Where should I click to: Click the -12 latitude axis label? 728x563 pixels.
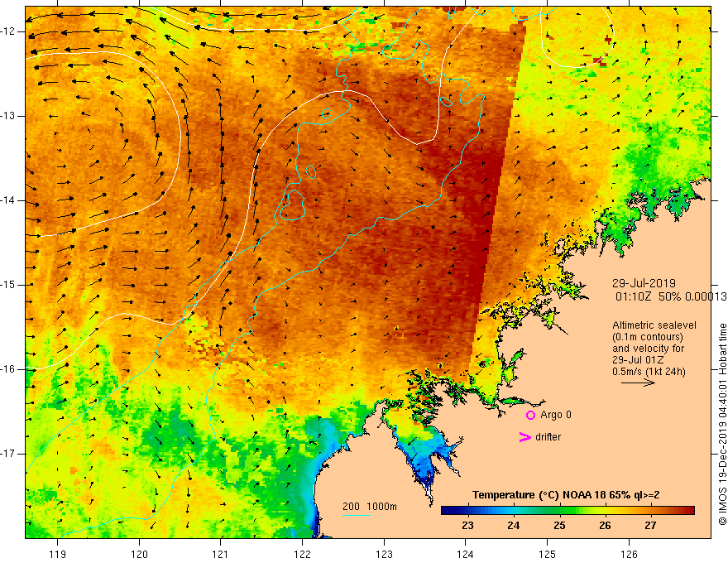(8, 31)
